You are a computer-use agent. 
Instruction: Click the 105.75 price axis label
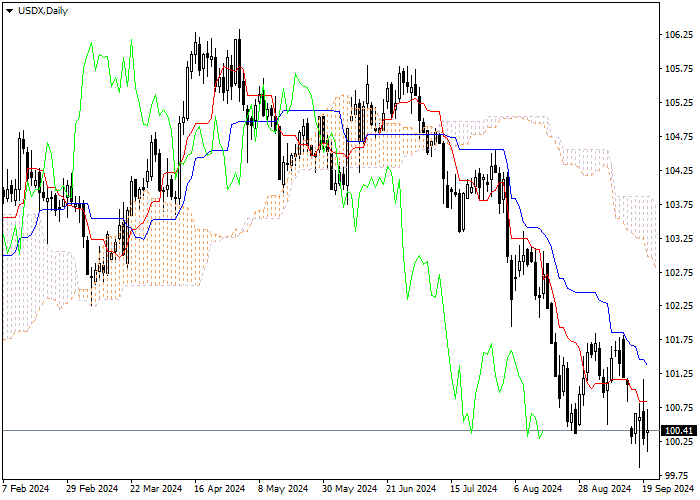(679, 69)
